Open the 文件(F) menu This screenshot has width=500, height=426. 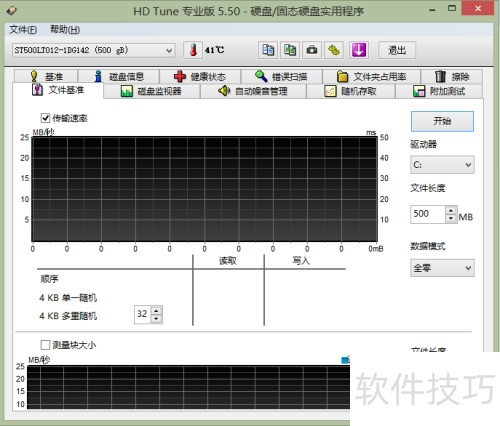[x=23, y=30]
